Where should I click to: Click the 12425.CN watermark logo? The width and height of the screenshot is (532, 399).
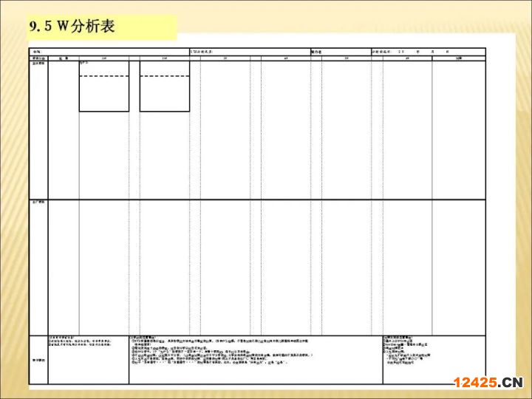pyautogui.click(x=487, y=382)
